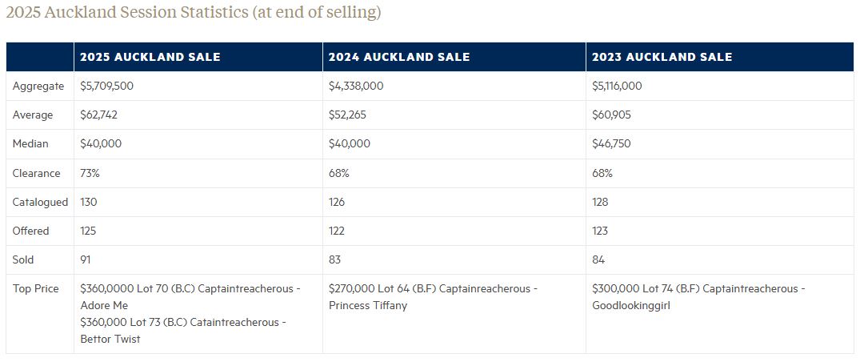868x362 pixels.
Task: Click the 2025 aggregate value $5,709,500
Action: click(107, 86)
